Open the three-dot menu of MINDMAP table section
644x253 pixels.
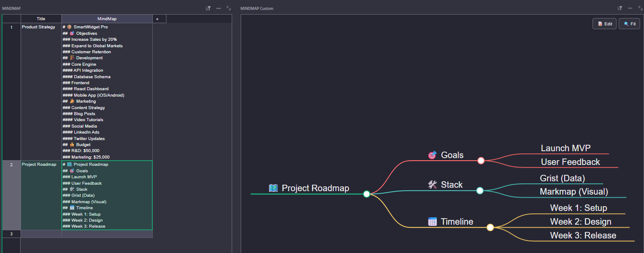click(x=219, y=8)
